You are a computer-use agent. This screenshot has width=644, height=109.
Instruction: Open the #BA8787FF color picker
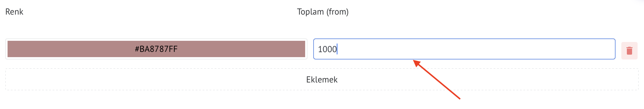156,49
